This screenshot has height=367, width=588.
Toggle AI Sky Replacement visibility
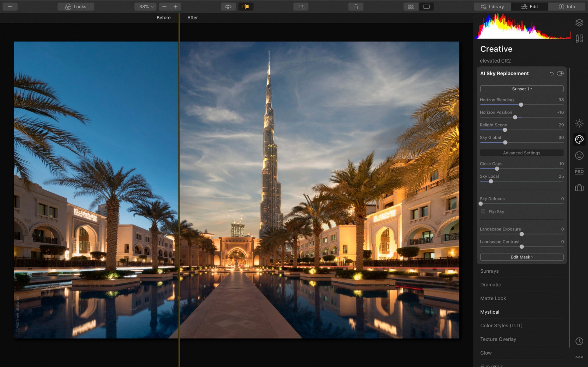(560, 73)
